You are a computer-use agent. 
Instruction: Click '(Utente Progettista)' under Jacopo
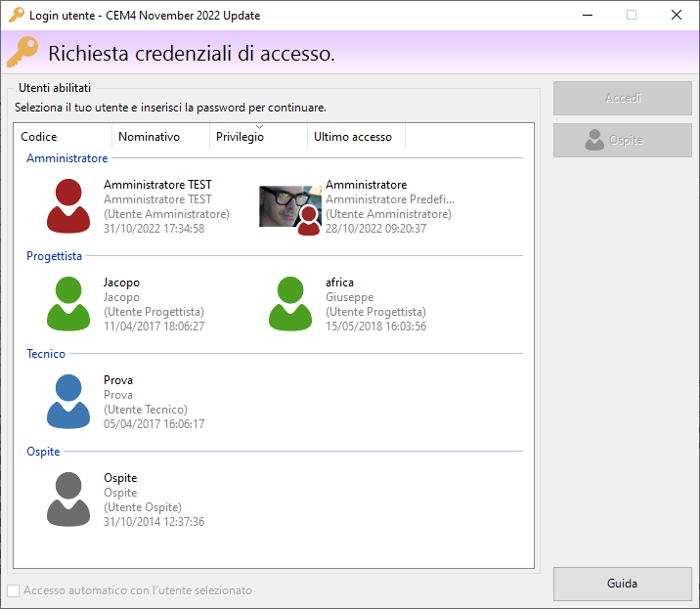pos(154,312)
